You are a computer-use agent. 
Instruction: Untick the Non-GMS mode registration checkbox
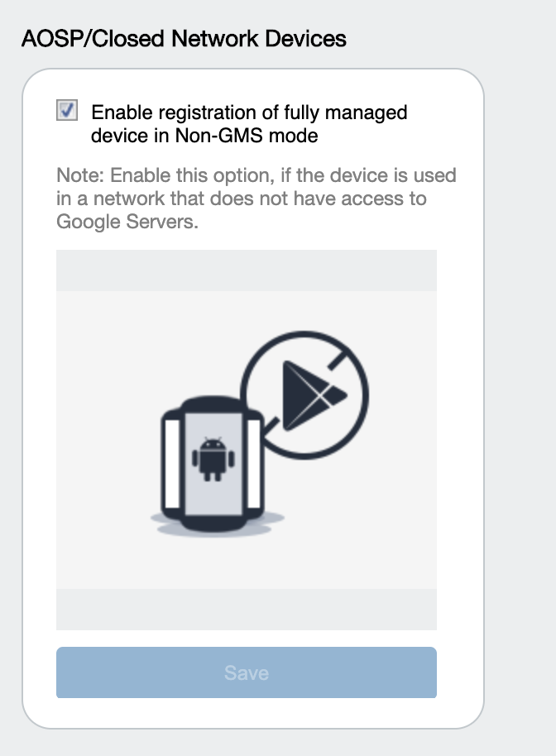pyautogui.click(x=67, y=110)
